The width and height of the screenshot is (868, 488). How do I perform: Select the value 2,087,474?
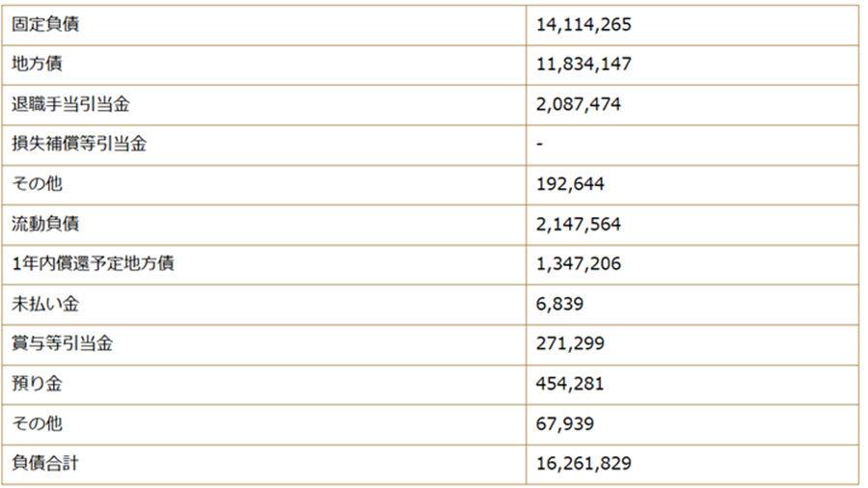[x=579, y=104]
